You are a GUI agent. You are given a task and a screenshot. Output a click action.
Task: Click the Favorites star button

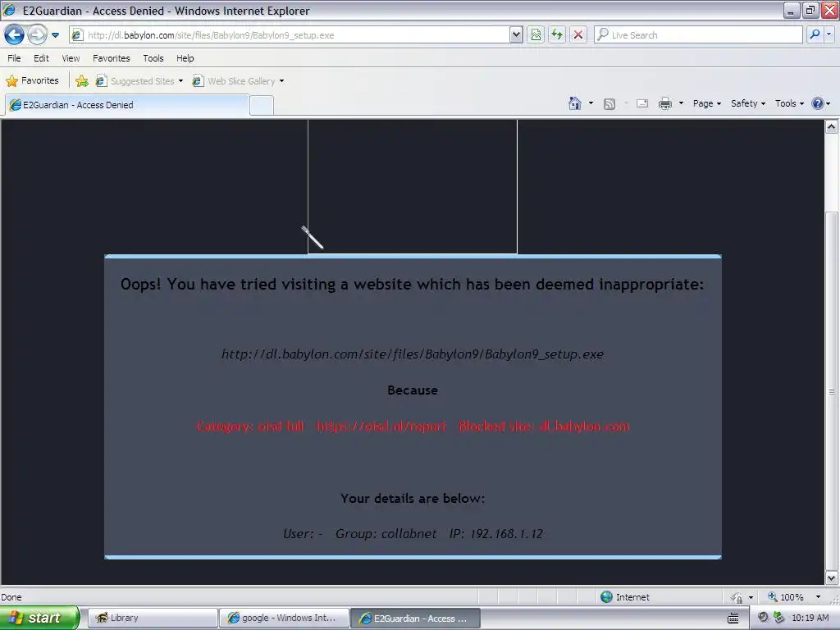coord(32,81)
